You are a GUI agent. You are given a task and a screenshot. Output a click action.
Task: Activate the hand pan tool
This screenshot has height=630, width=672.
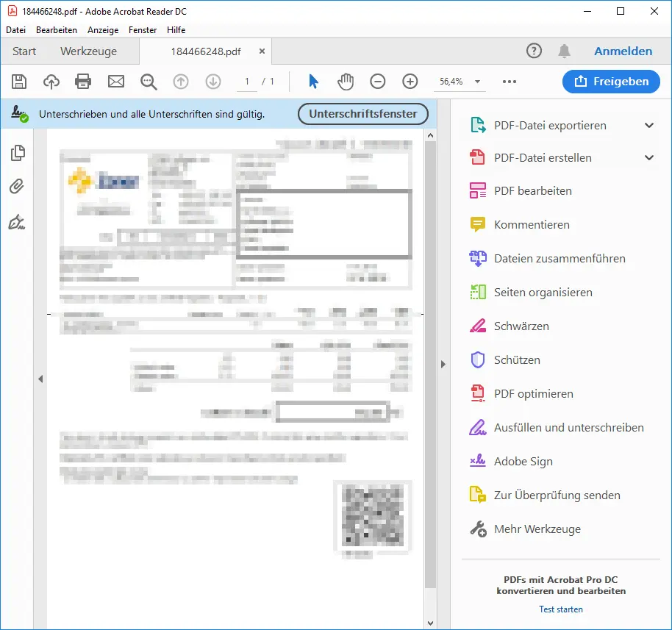346,82
